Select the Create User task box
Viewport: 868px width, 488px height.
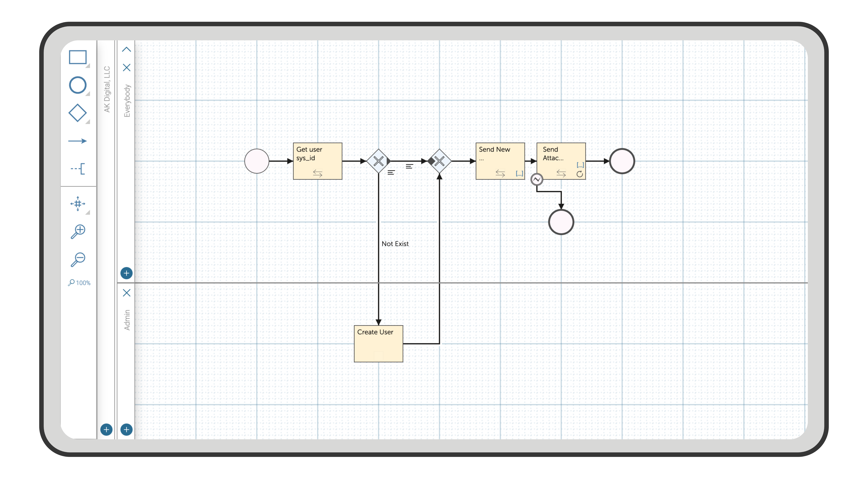click(378, 344)
